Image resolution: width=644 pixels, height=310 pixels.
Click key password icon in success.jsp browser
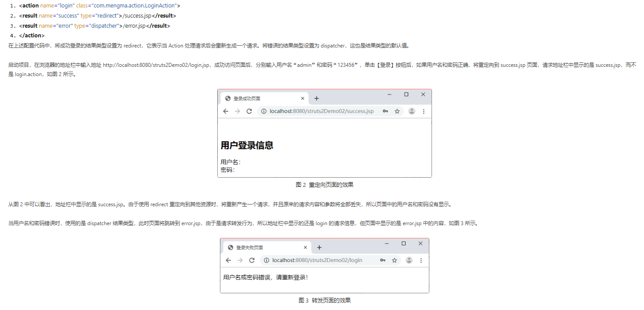click(x=385, y=111)
